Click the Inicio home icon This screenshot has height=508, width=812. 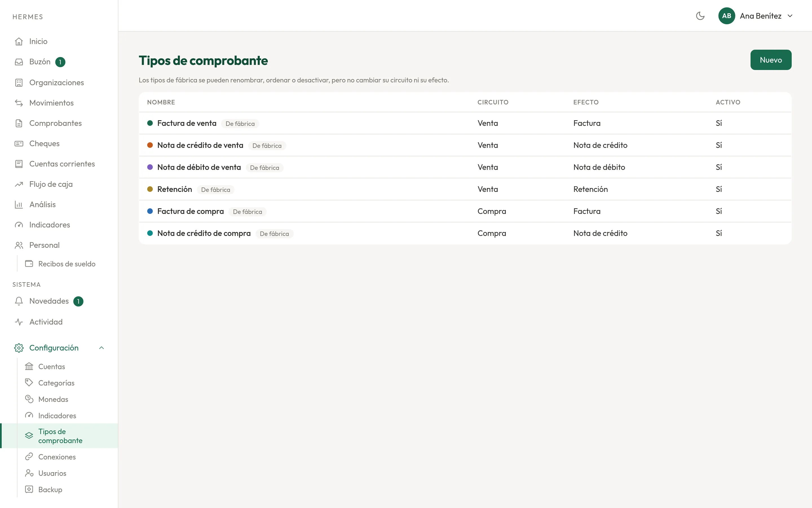19,41
